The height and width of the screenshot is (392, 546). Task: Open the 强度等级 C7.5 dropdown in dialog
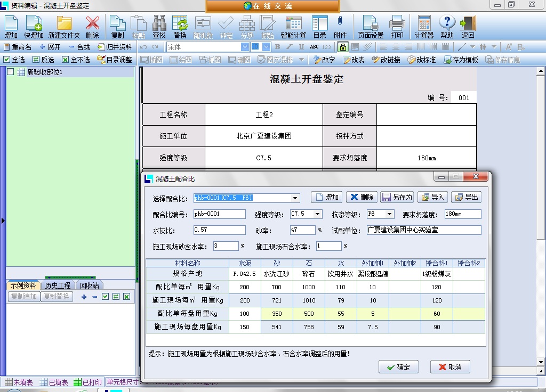pos(318,214)
